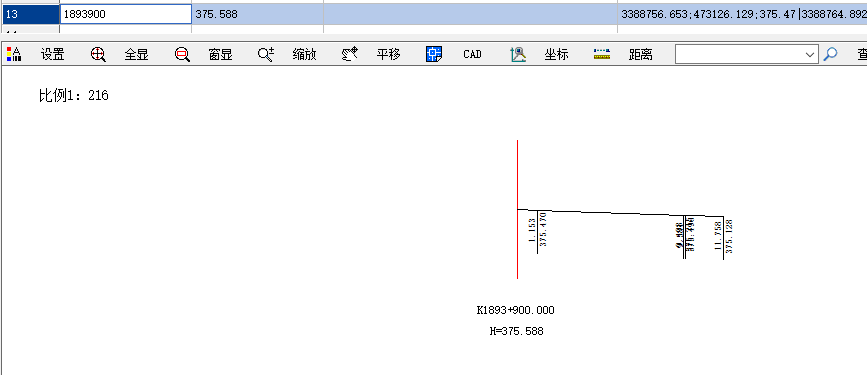Click the blue search magnifier icon
Viewport: 867px width, 375px height.
830,54
